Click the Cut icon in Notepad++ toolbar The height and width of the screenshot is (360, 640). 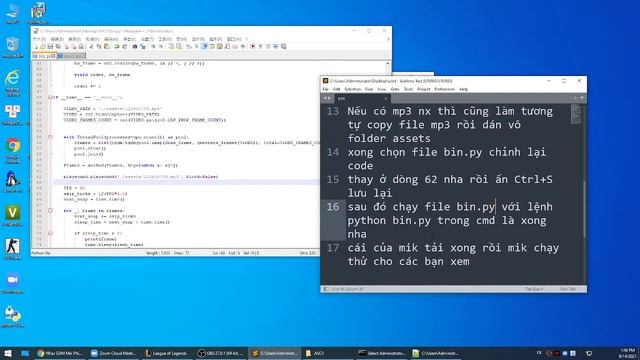point(91,47)
